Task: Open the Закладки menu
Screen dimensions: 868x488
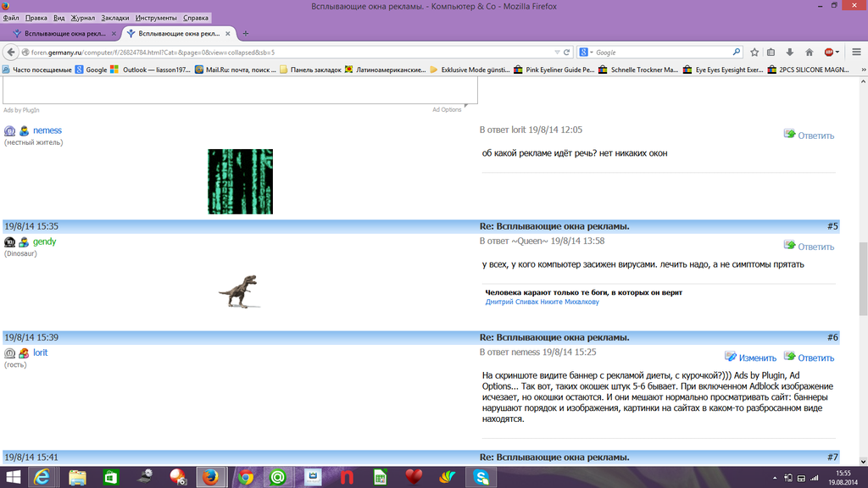Action: tap(114, 18)
